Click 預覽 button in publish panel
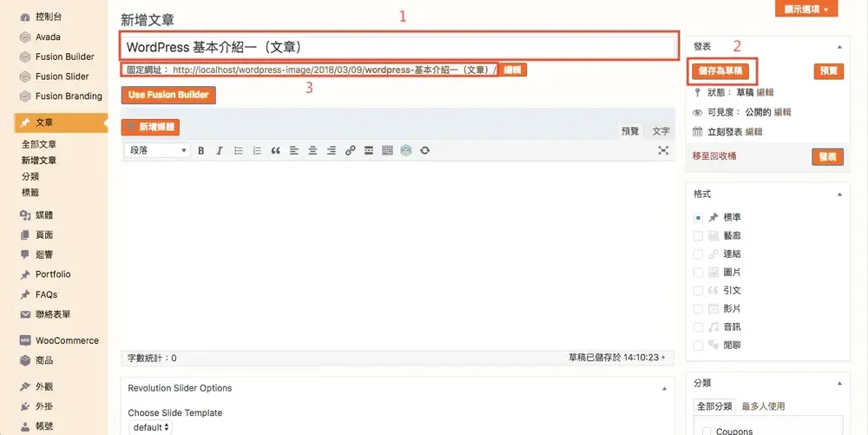The height and width of the screenshot is (435, 868). (x=829, y=71)
